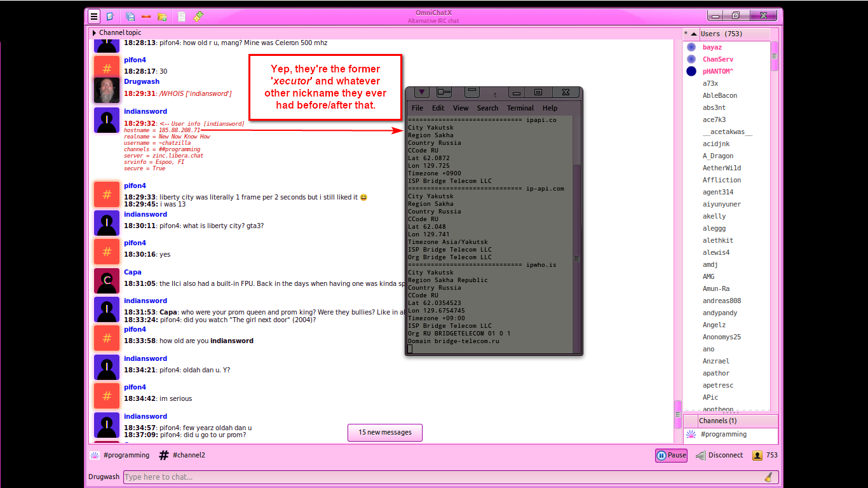Click the pin icon in terminal titlebar
868x488 pixels.
pyautogui.click(x=444, y=93)
